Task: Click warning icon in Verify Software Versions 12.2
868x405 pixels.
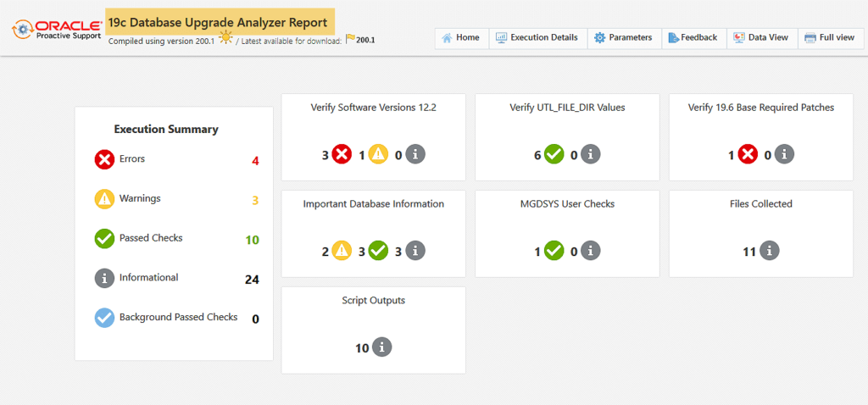Action: (379, 154)
